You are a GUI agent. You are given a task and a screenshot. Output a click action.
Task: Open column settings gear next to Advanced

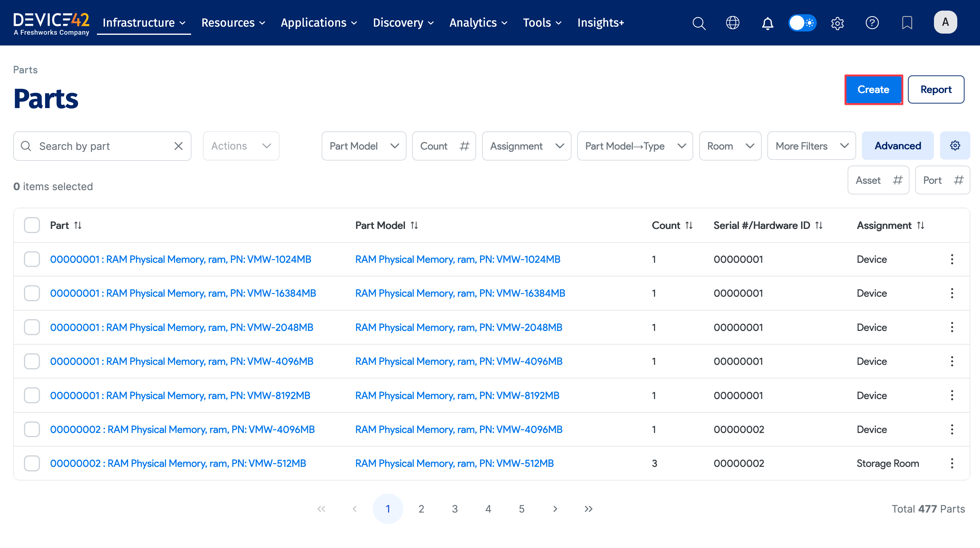point(955,145)
